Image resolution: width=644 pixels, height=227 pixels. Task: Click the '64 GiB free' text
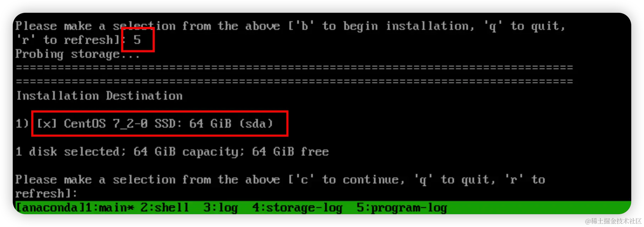pyautogui.click(x=290, y=151)
